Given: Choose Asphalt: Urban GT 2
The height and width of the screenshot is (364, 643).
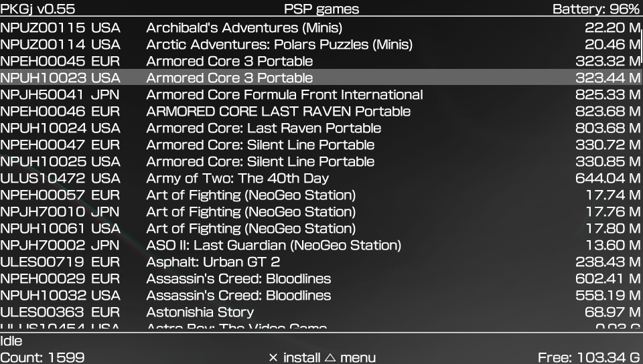Looking at the screenshot, I should point(321,262).
